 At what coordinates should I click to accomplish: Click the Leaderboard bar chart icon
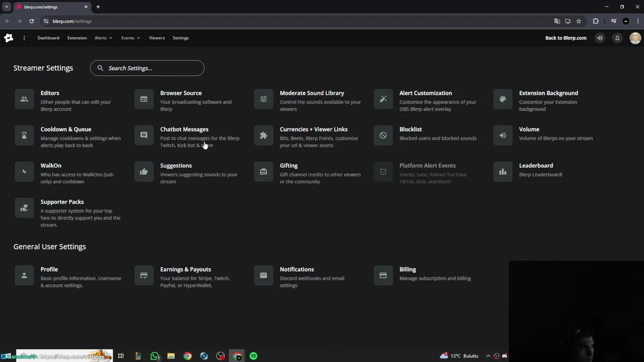[x=503, y=171]
